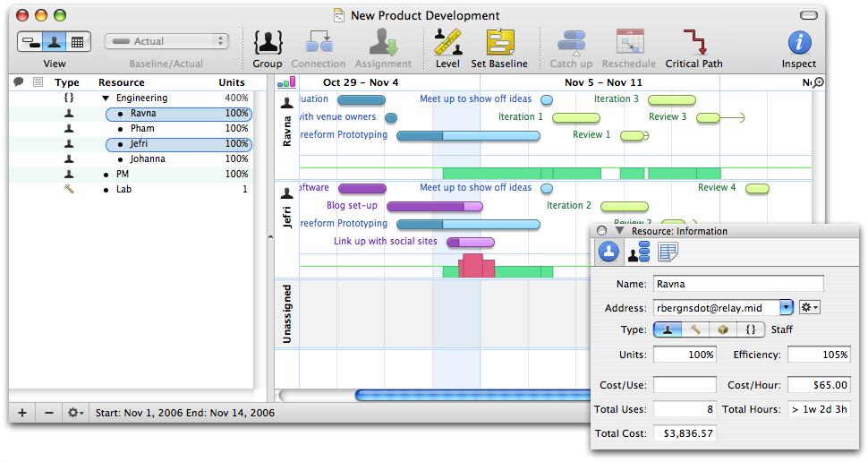Click the toolbar toggle pill button
868x462 pixels.
coord(809,15)
